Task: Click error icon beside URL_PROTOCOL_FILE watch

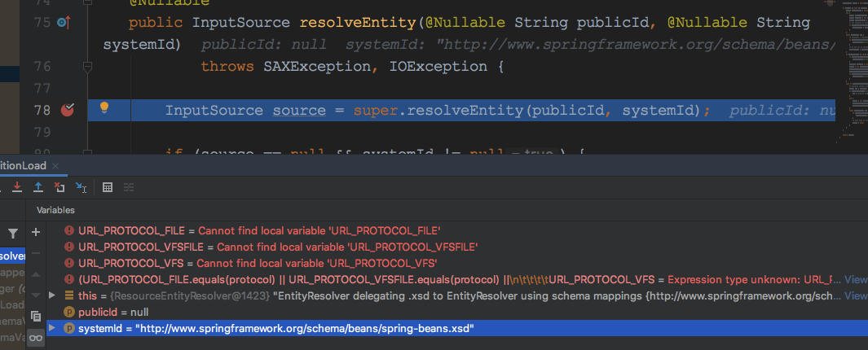Action: 69,230
